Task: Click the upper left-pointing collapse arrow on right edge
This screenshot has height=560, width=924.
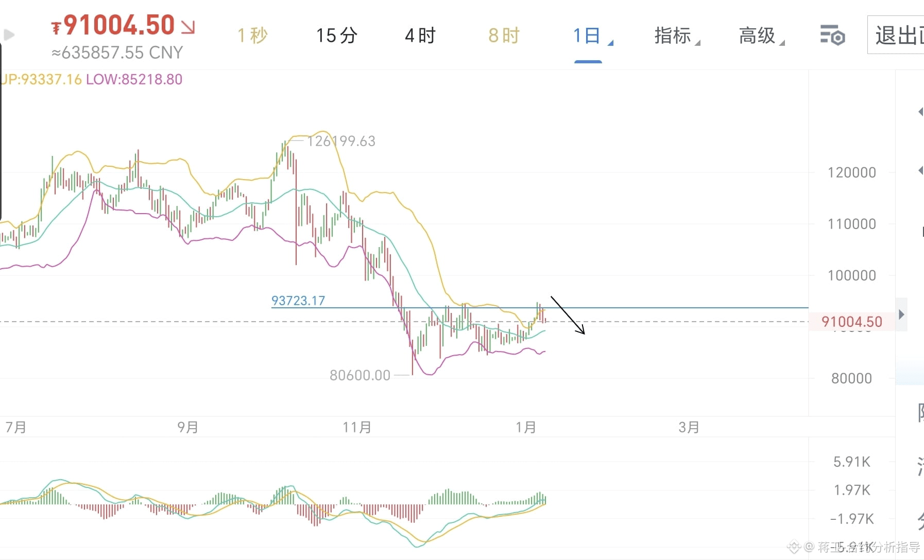Action: tap(920, 111)
